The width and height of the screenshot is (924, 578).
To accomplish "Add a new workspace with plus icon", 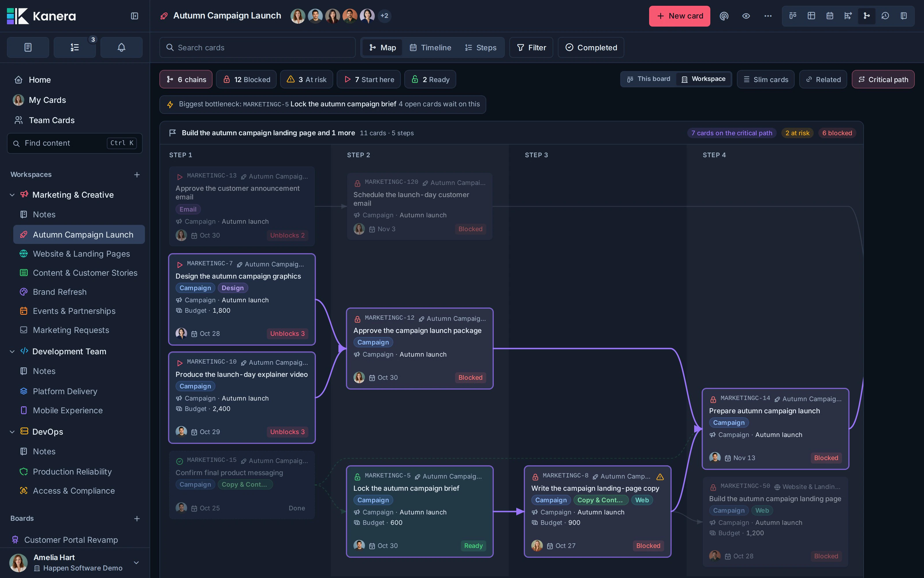I will coord(137,175).
